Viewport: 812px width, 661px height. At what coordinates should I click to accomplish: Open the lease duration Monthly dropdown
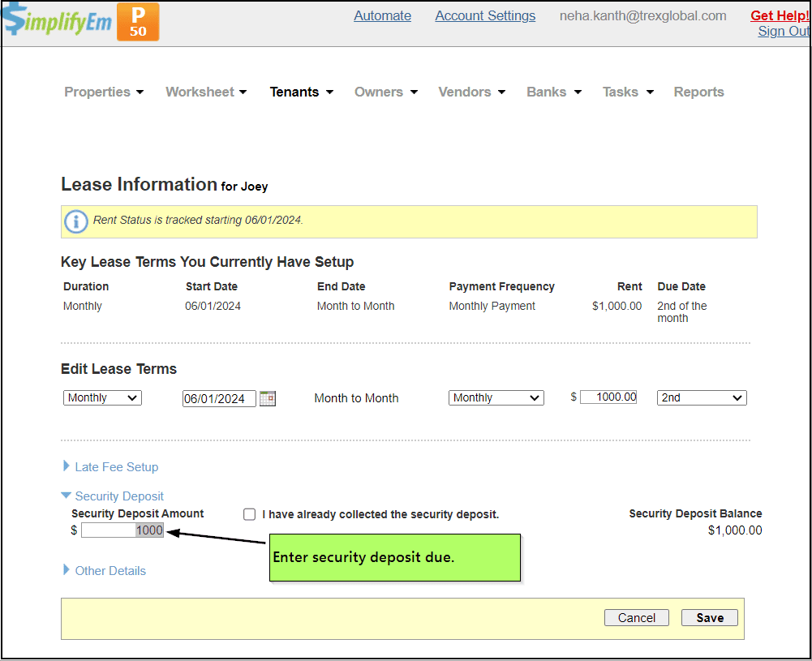[102, 398]
